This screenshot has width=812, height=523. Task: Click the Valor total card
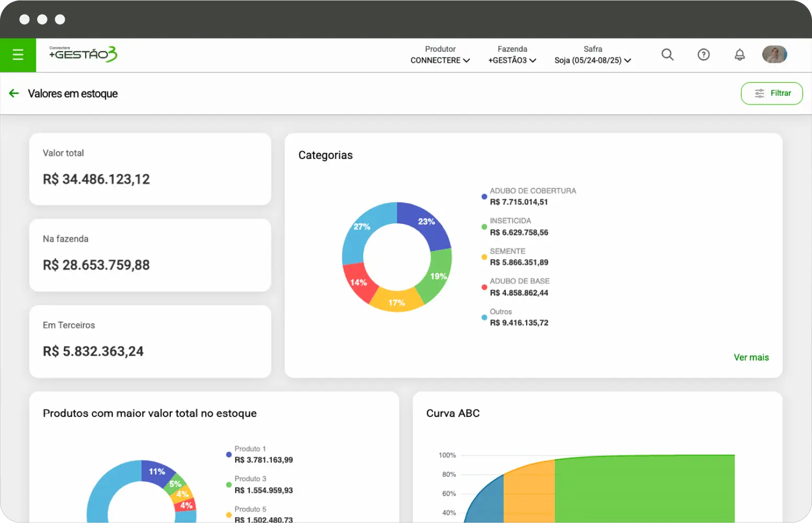(x=150, y=168)
